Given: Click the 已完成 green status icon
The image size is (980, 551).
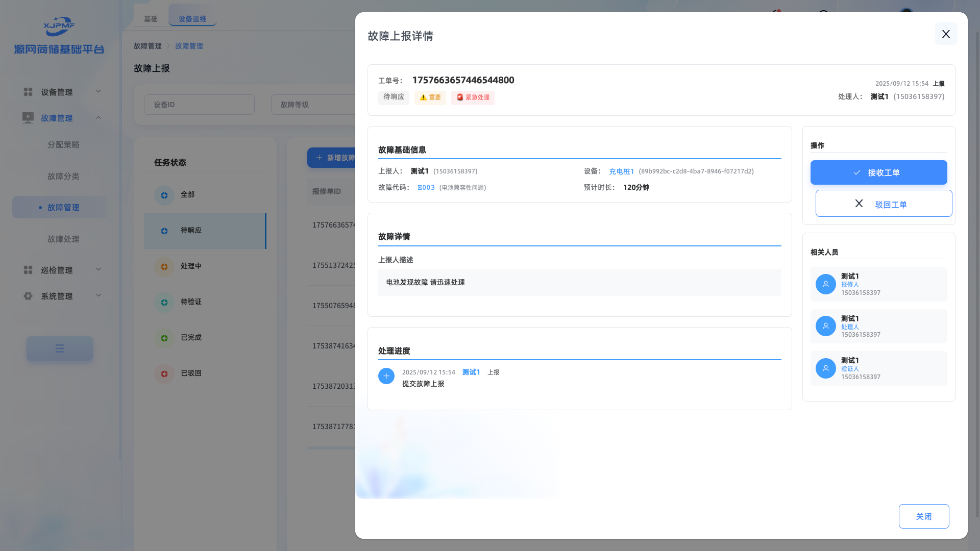Looking at the screenshot, I should [164, 338].
